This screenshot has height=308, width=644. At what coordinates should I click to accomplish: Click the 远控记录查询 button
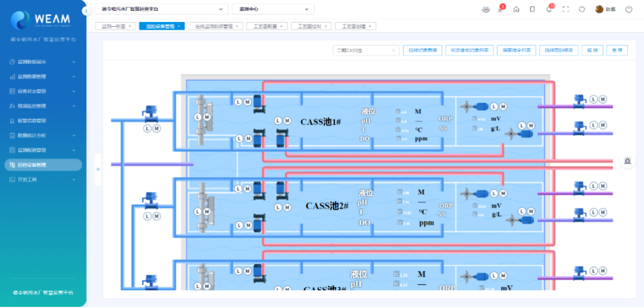[x=423, y=51]
